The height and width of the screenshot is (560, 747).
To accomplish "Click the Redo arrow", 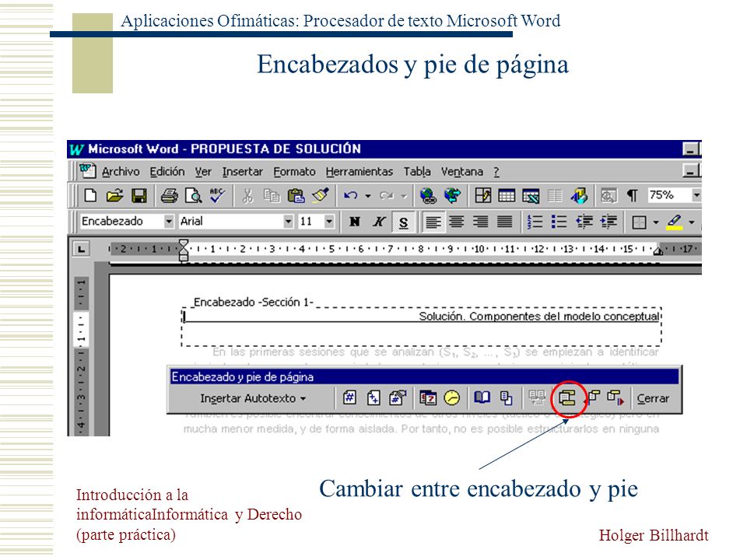I will (387, 196).
